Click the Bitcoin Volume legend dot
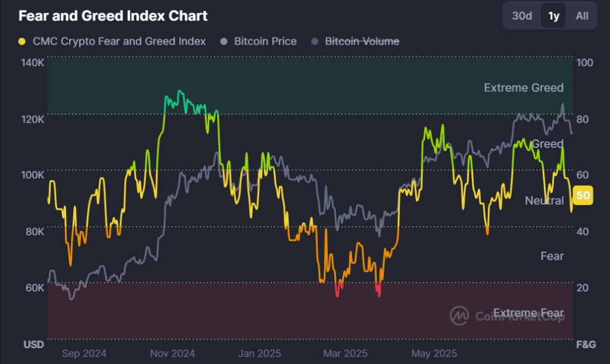This screenshot has height=364, width=610. [x=315, y=42]
